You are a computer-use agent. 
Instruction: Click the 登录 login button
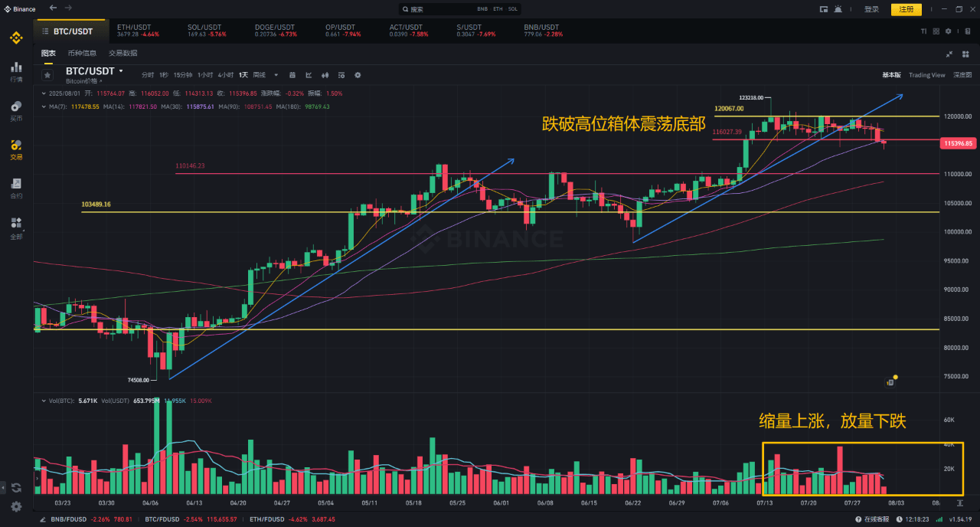coord(871,9)
